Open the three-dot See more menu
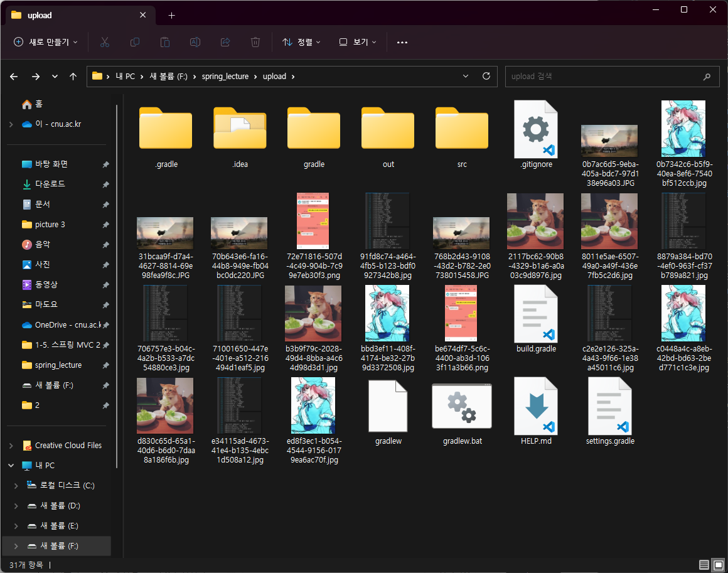The height and width of the screenshot is (573, 728). coord(402,42)
